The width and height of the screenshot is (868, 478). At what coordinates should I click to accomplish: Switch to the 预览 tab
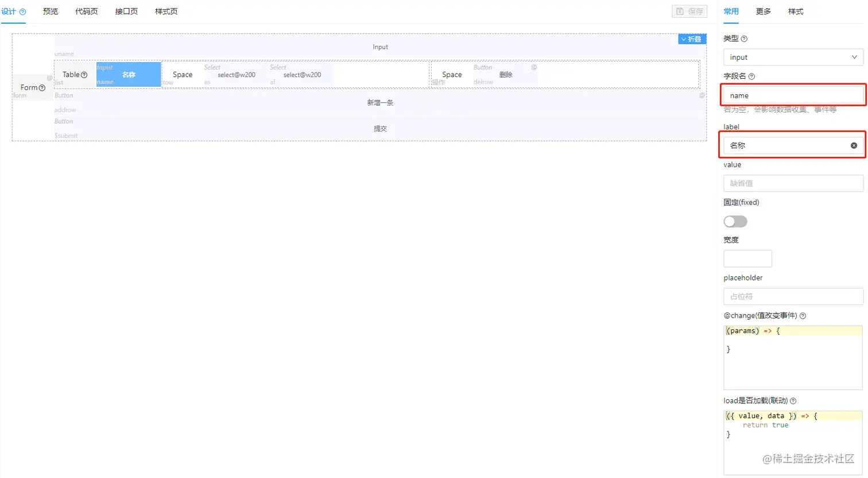click(x=50, y=11)
